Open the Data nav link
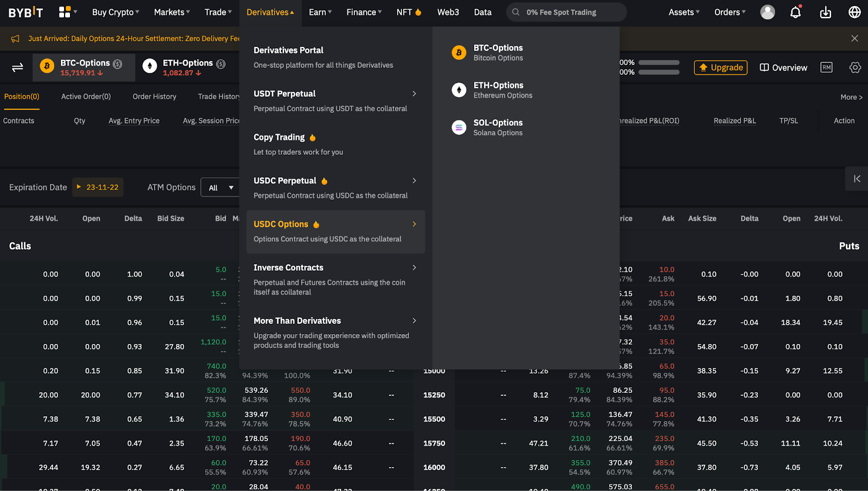Screen dimensions: 868x491 click(483, 12)
